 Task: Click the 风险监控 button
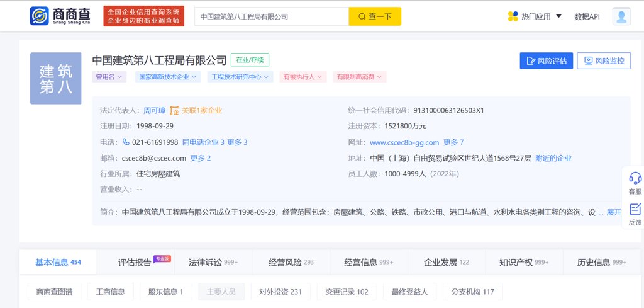[x=604, y=61]
